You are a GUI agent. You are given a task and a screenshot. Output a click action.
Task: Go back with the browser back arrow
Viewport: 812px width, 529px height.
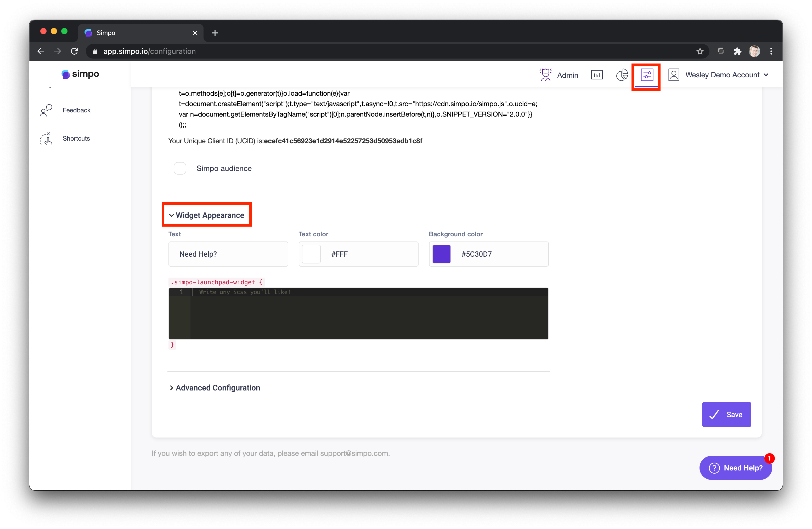41,51
